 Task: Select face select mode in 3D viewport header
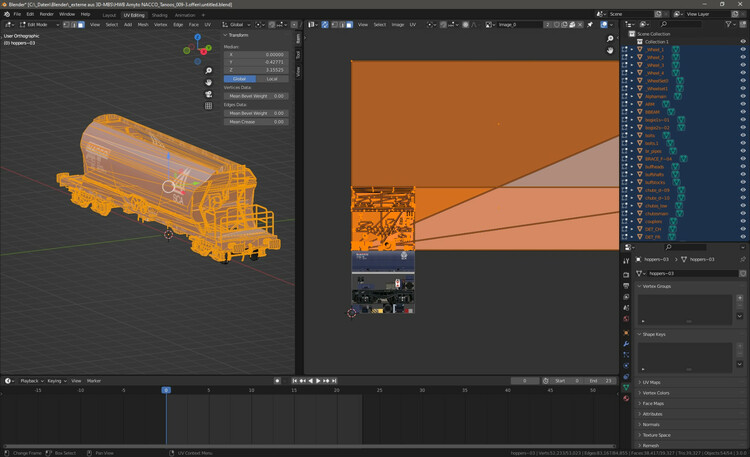pyautogui.click(x=81, y=24)
